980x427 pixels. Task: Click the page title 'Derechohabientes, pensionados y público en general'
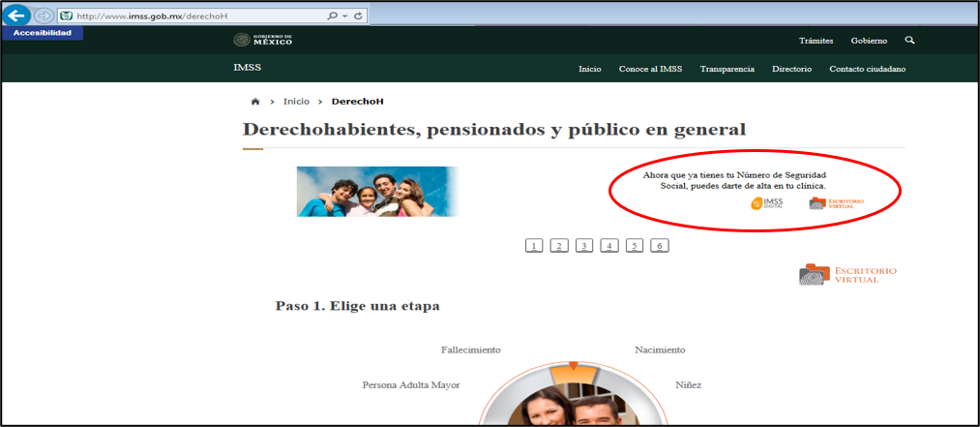pyautogui.click(x=493, y=130)
